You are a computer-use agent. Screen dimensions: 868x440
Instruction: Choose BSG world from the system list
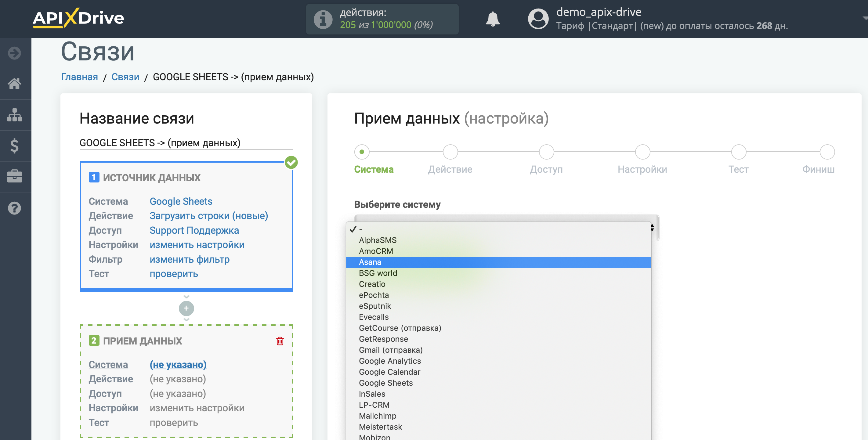tap(498, 273)
